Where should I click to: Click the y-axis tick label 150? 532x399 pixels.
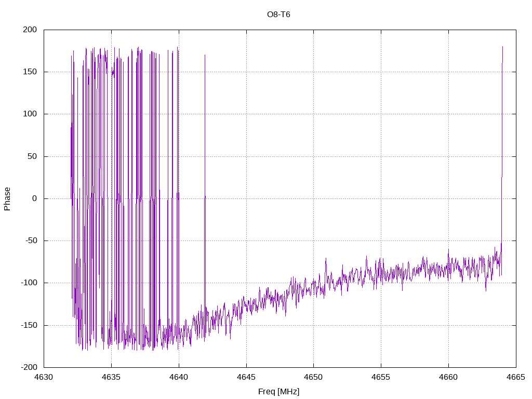30,72
